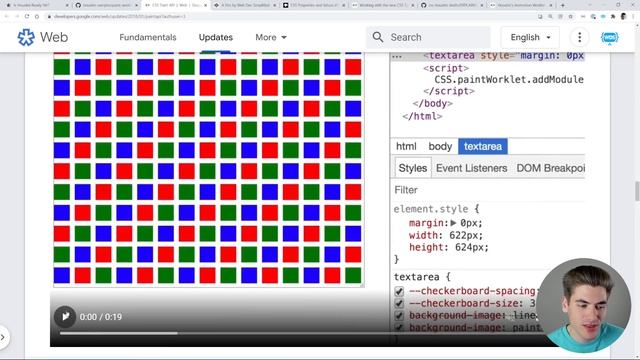Toggle the background-image paint checkbox

click(399, 327)
